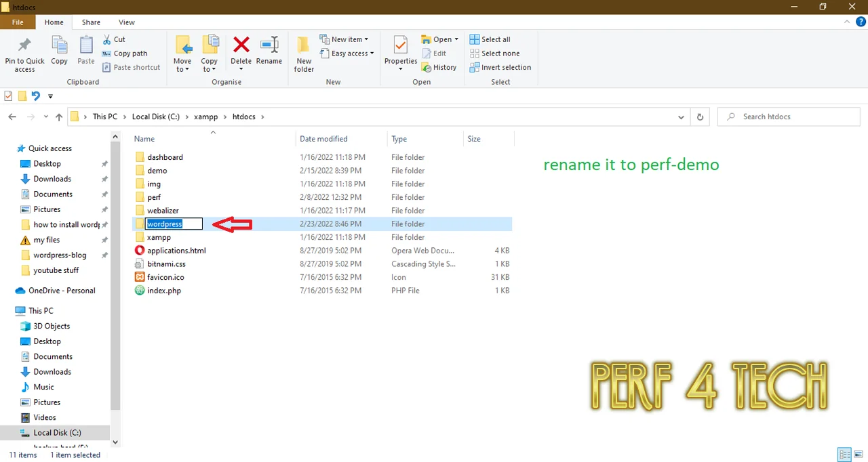The image size is (868, 462).
Task: Switch to large icons view in status bar
Action: (859, 455)
